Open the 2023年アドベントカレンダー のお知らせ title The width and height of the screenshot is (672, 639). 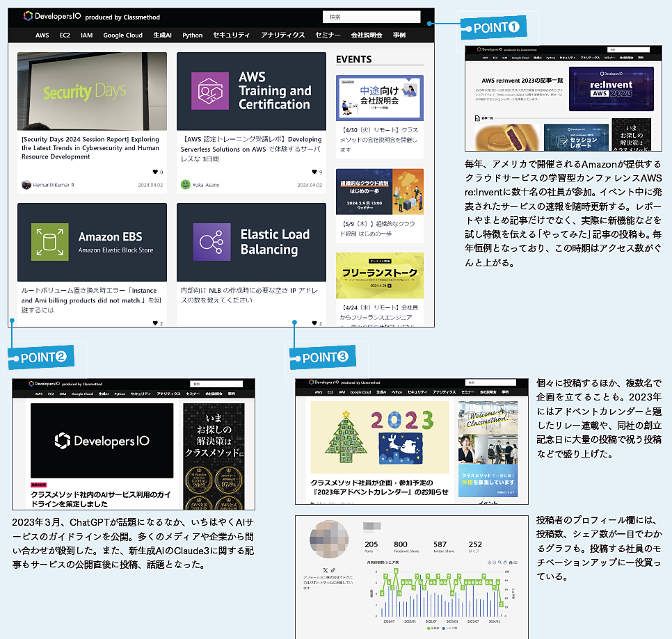(379, 487)
